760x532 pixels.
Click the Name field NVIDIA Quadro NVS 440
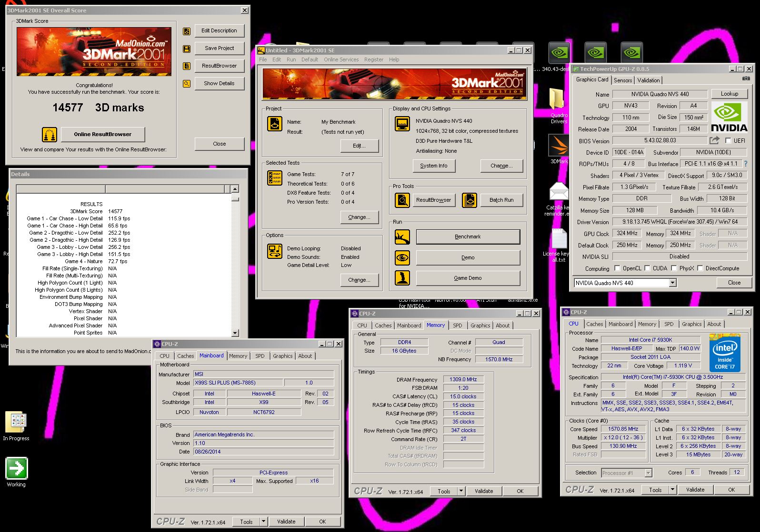660,94
